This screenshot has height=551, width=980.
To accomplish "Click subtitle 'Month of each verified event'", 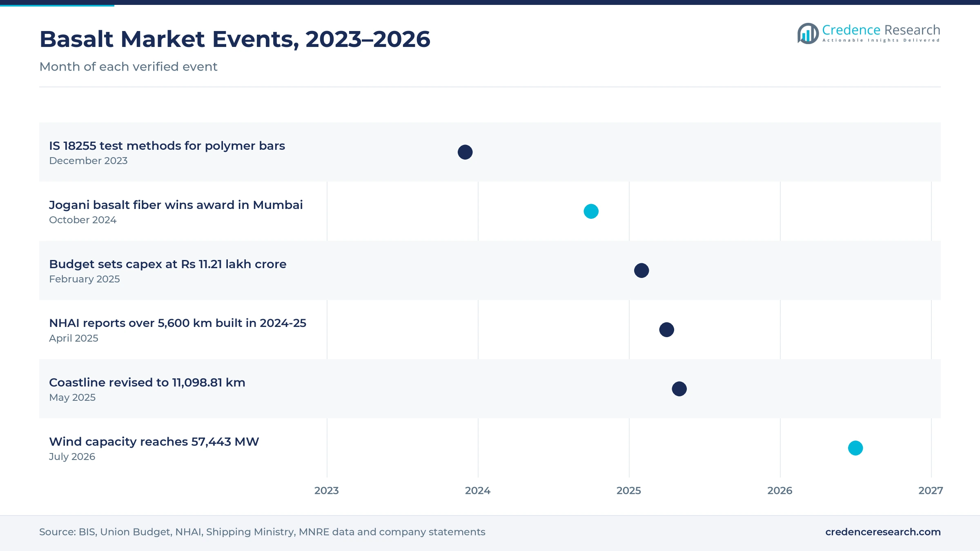I will click(x=128, y=67).
